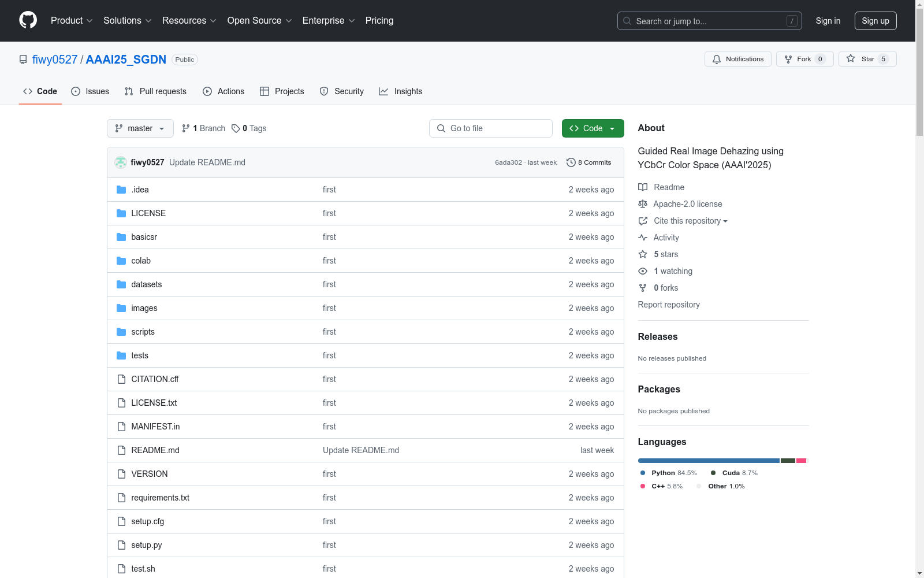Click the file icon for README.md
The width and height of the screenshot is (924, 578).
coord(121,450)
